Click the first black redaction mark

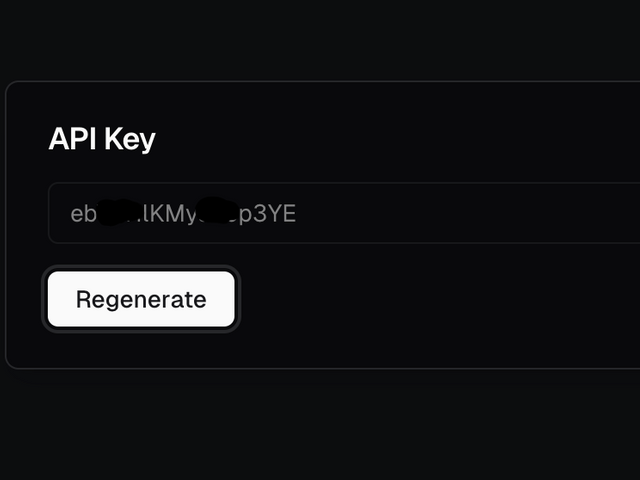pyautogui.click(x=118, y=212)
